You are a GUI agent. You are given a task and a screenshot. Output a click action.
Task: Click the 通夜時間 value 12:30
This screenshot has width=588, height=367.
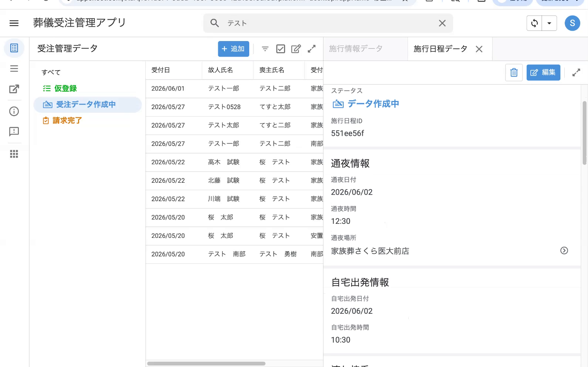click(x=341, y=221)
